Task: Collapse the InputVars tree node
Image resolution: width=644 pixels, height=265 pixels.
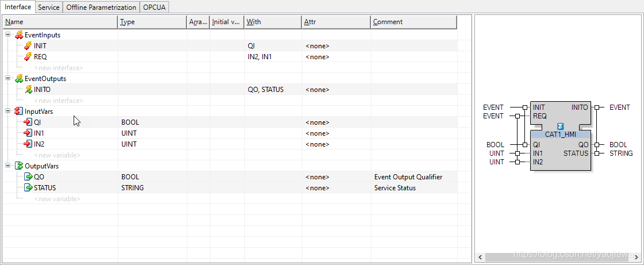Action: [8, 112]
